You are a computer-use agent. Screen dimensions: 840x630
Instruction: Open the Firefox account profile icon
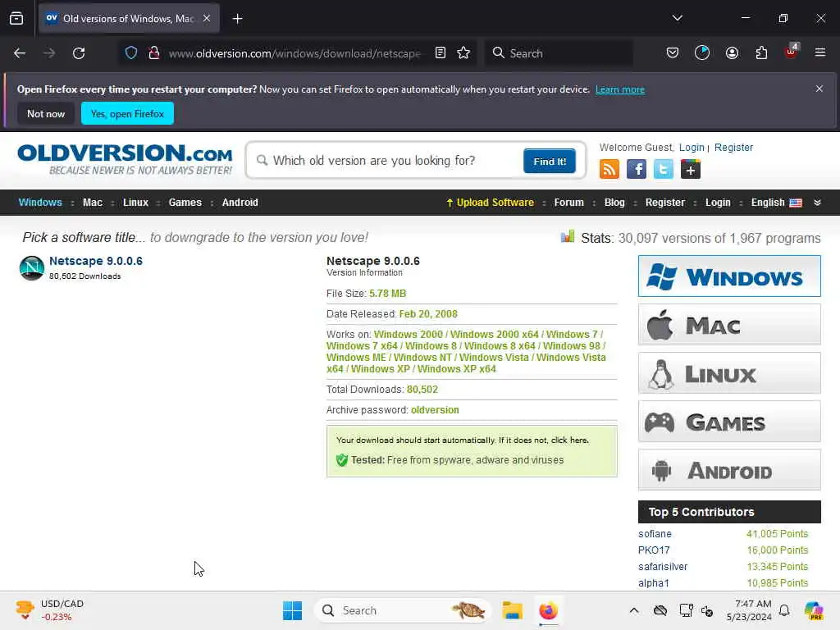tap(732, 53)
